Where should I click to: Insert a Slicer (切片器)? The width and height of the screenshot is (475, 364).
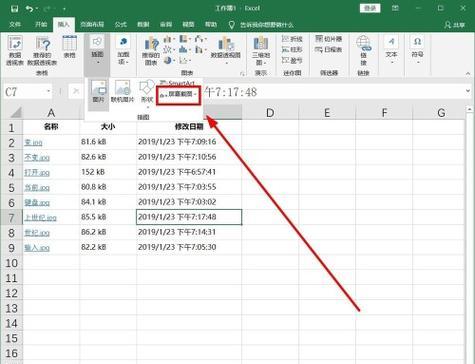pyautogui.click(x=329, y=39)
